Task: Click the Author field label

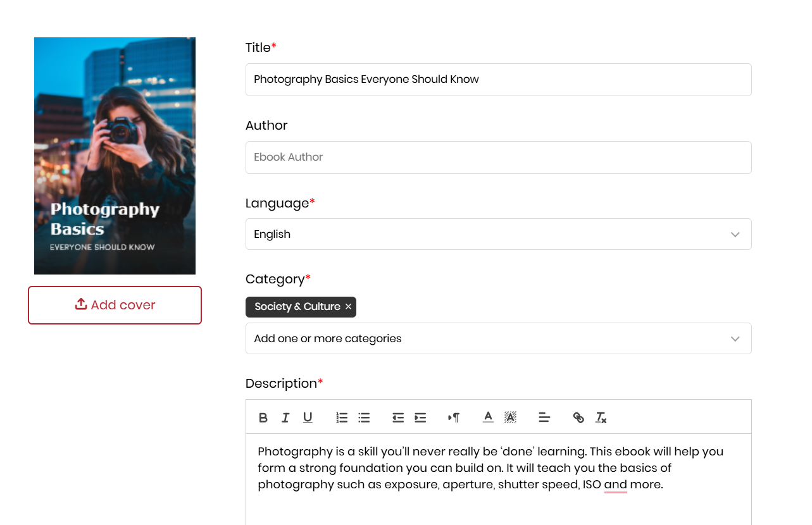Action: 266,125
